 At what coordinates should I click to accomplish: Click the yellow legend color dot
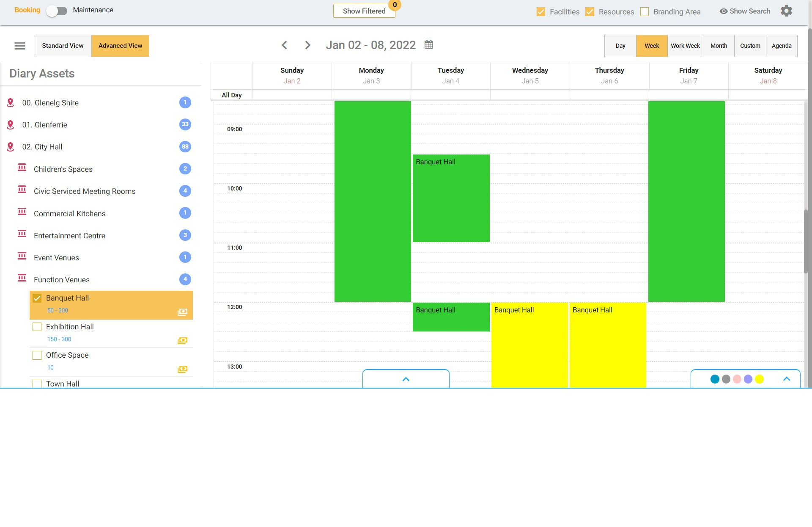759,379
